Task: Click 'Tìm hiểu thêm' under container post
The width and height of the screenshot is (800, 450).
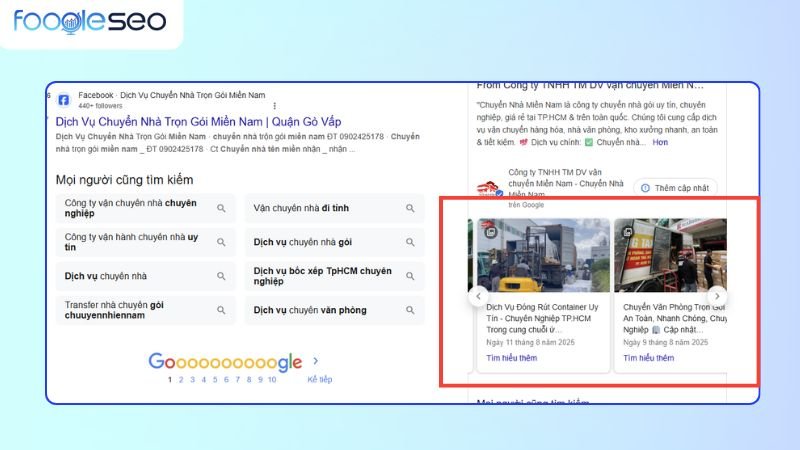Action: [511, 358]
